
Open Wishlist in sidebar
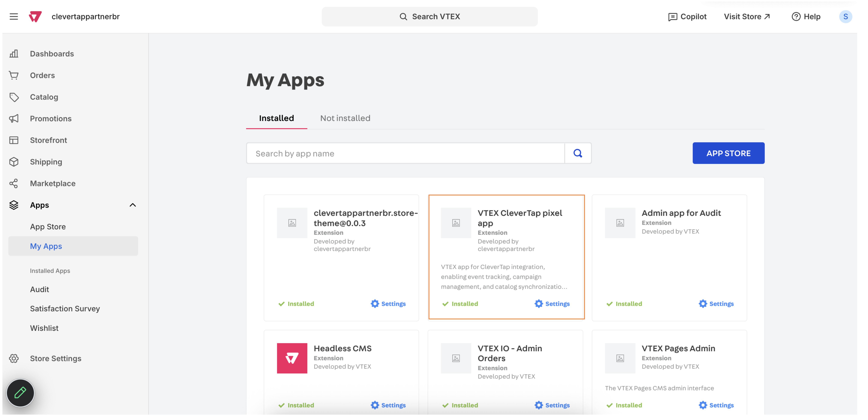pyautogui.click(x=44, y=328)
